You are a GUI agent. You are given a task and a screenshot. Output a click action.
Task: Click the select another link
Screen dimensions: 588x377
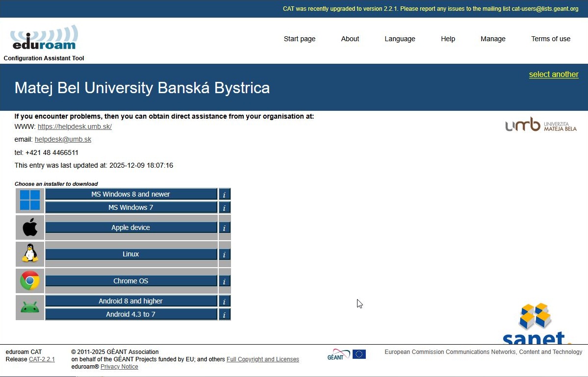click(x=553, y=75)
